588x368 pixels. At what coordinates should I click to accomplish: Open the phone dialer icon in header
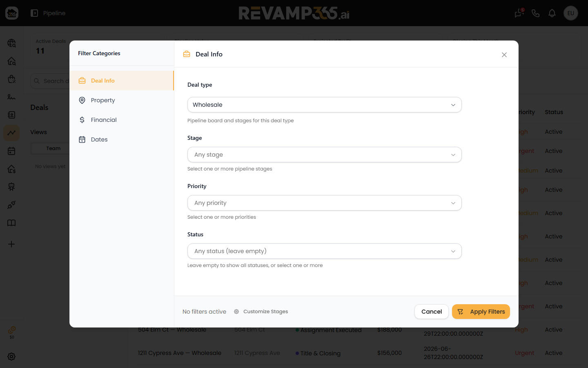tap(536, 13)
